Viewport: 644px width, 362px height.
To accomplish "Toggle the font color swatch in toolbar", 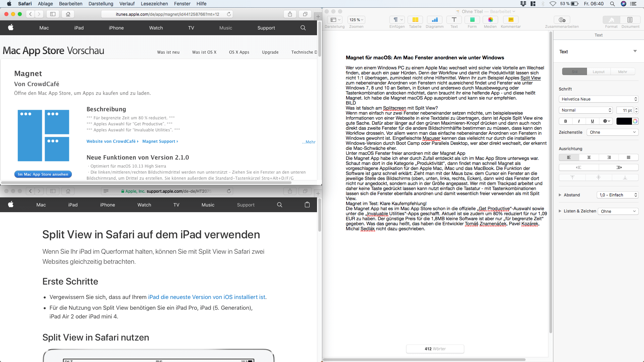I will pos(624,121).
